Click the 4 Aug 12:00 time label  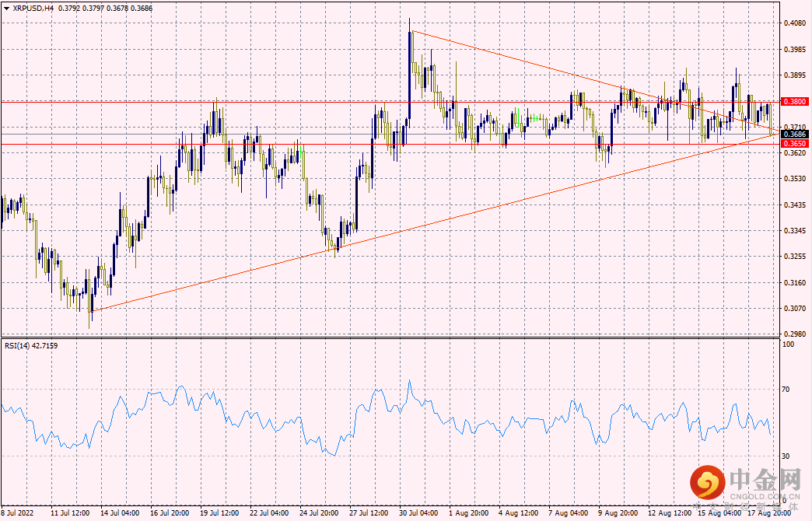pyautogui.click(x=517, y=512)
